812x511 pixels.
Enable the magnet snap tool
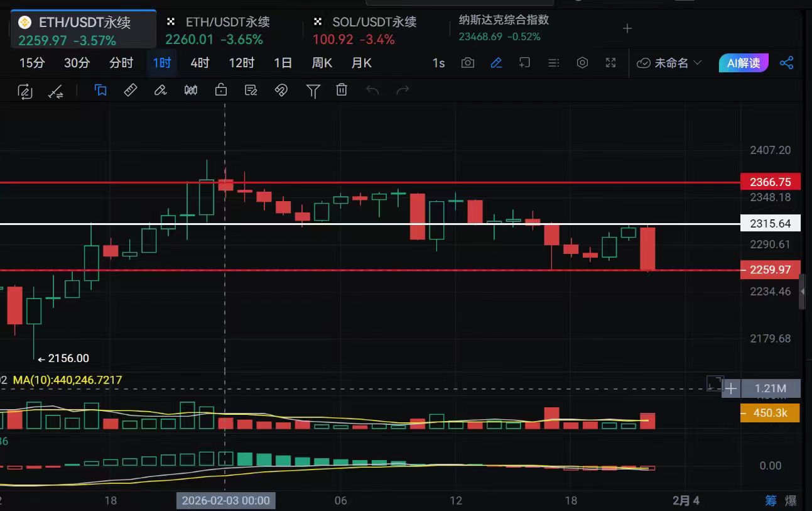click(281, 91)
